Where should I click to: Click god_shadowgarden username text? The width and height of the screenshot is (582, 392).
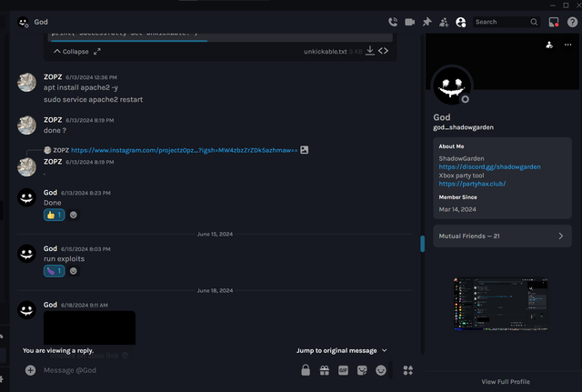pos(463,127)
